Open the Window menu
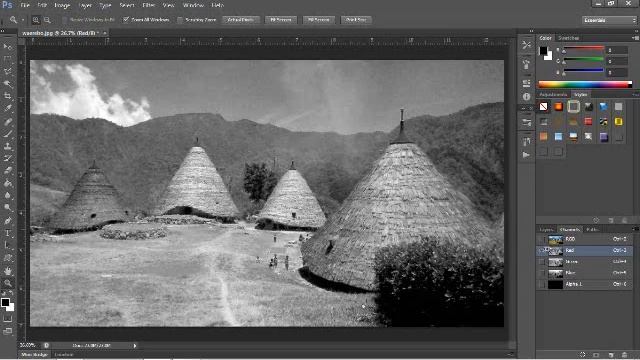640x360 pixels. (x=193, y=5)
